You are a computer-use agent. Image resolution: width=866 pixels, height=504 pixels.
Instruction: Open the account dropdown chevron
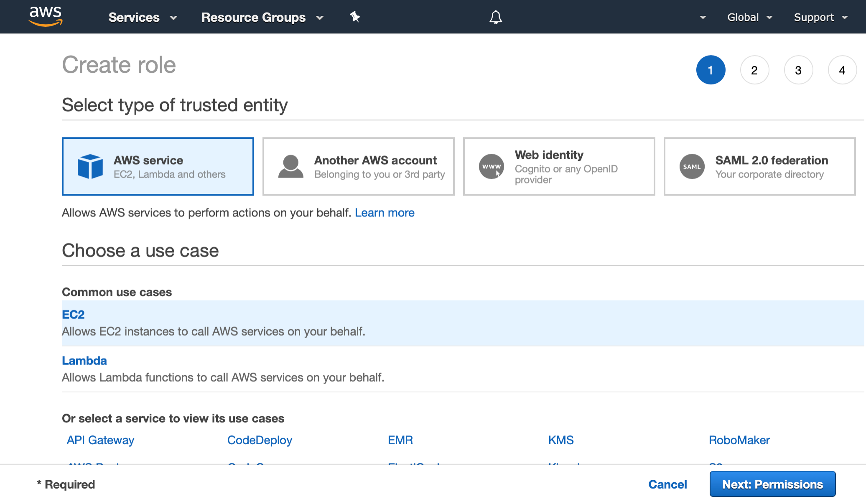(703, 18)
